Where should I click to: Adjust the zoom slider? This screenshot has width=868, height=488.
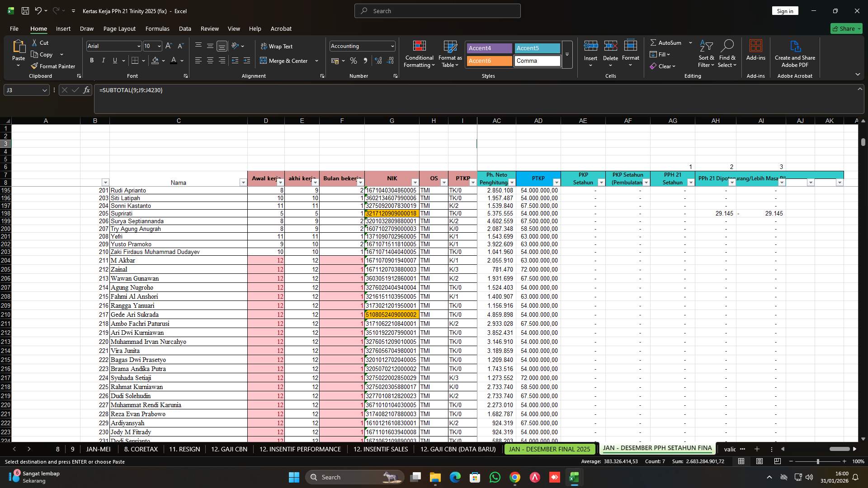click(818, 461)
